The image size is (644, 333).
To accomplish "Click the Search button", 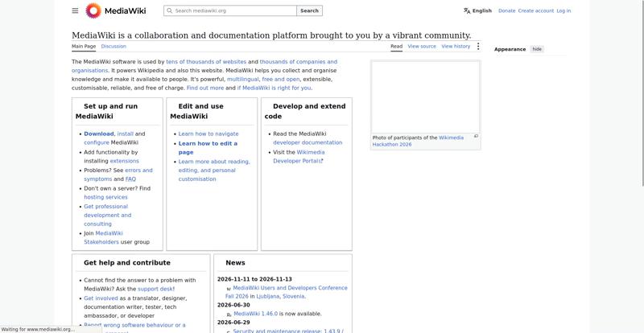I will click(309, 10).
